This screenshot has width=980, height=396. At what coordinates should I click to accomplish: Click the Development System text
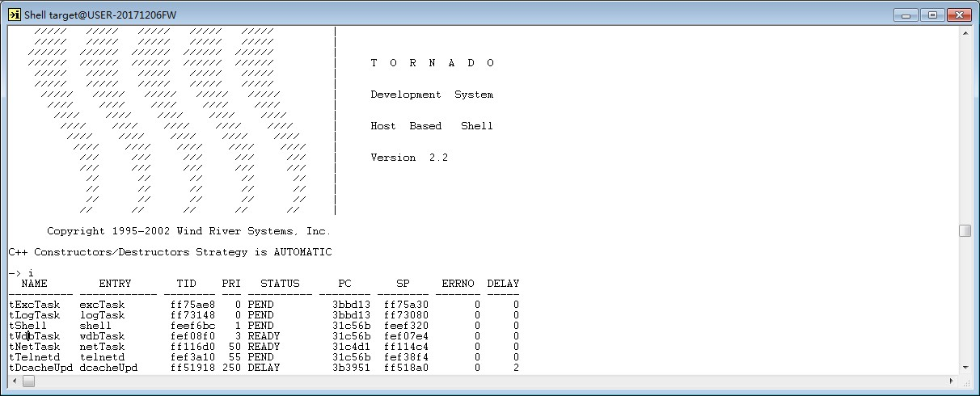coord(432,95)
